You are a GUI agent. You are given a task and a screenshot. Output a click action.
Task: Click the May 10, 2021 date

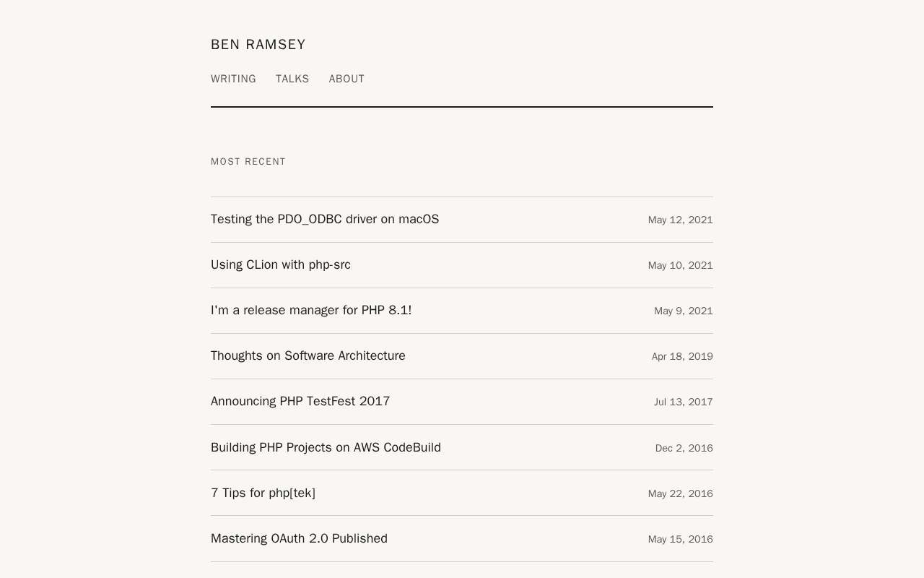point(680,265)
